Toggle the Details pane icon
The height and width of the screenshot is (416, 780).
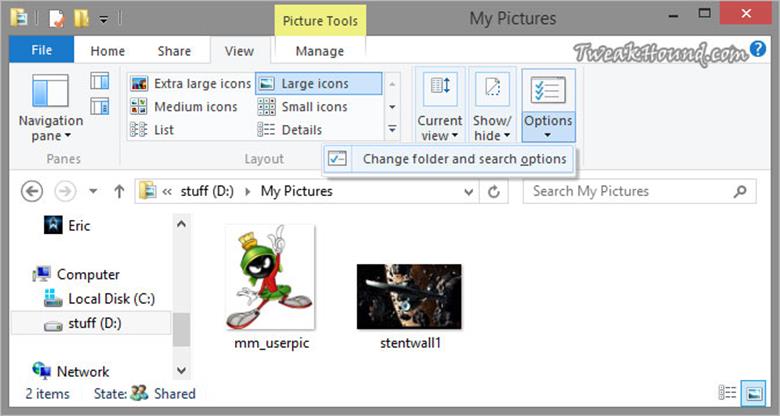click(99, 106)
